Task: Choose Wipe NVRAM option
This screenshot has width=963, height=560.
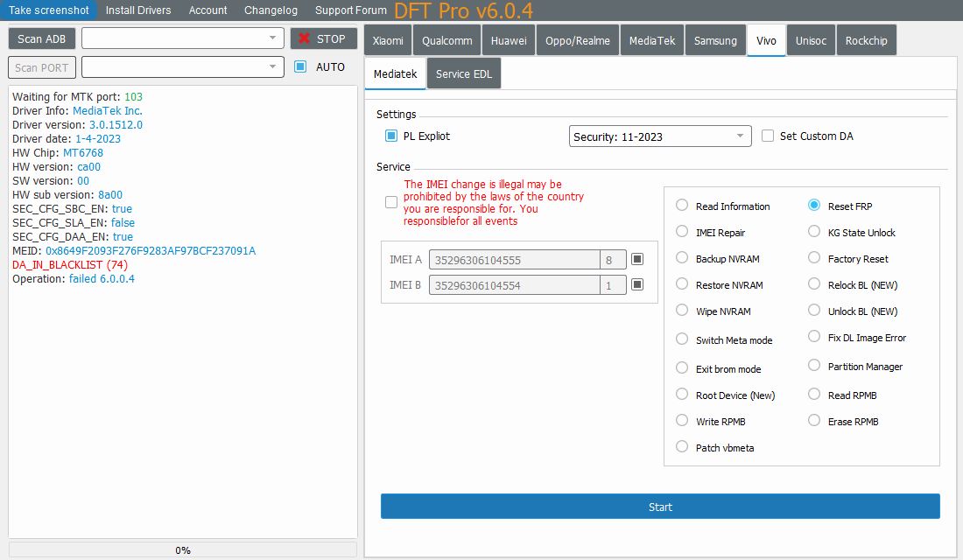Action: coord(682,310)
